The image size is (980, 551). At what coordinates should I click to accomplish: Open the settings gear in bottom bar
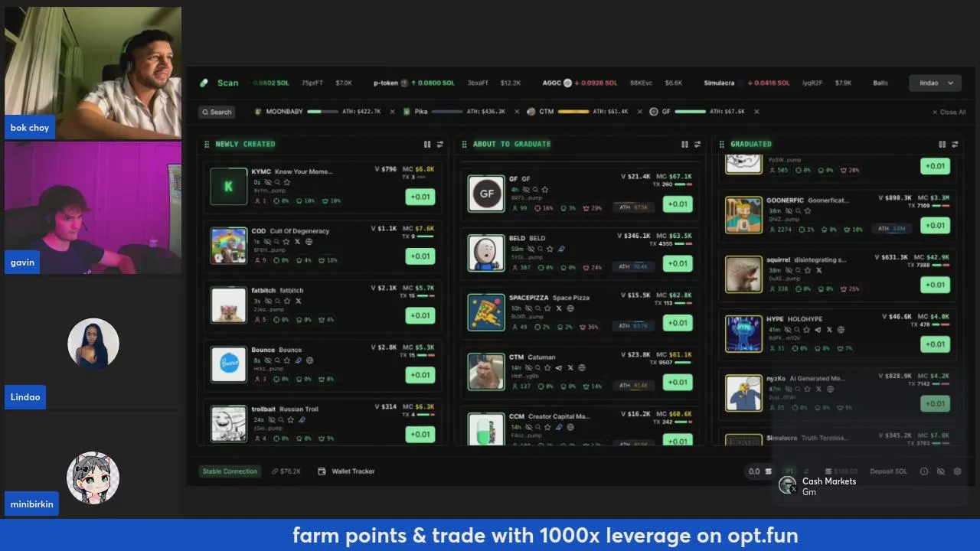(x=957, y=471)
